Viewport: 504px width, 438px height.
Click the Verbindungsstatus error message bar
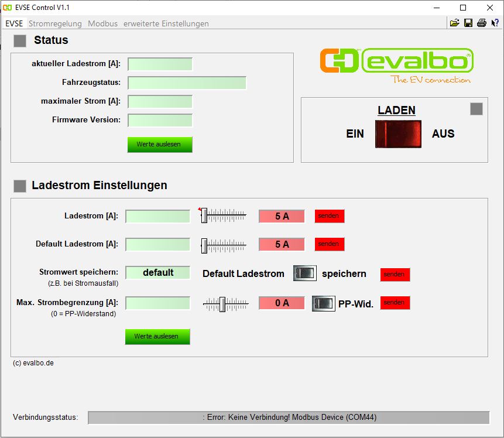289,418
